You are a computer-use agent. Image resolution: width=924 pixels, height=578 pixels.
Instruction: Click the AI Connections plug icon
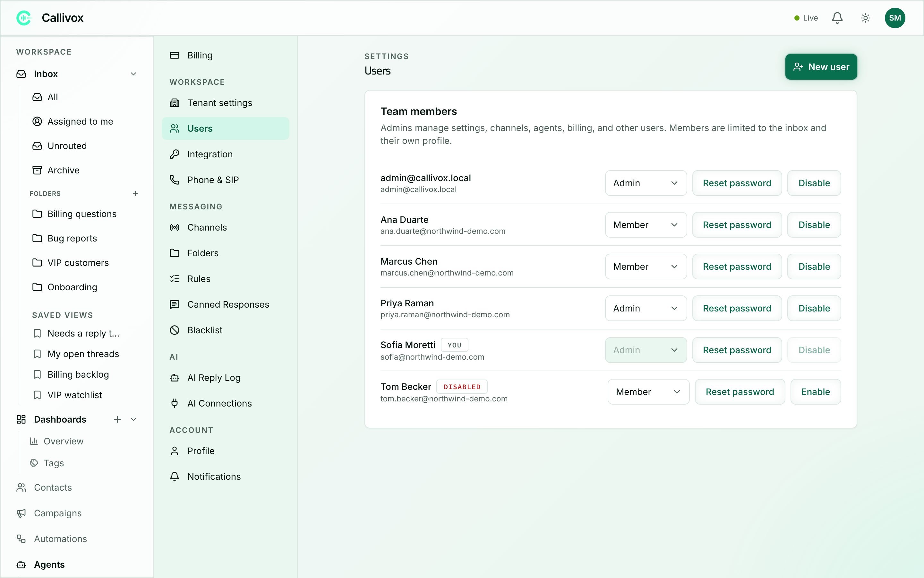175,403
